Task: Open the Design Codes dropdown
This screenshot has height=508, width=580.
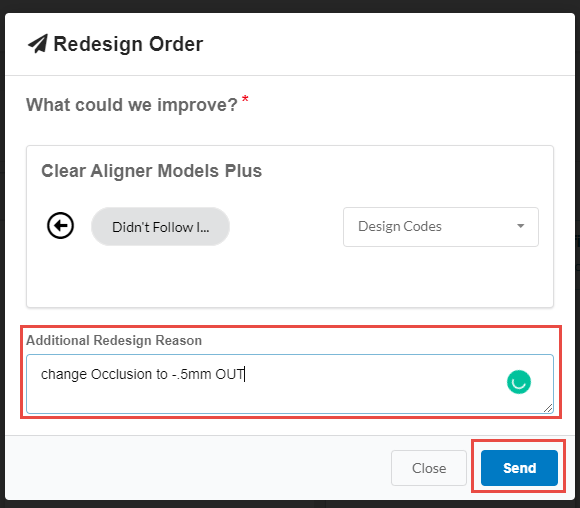Action: coord(441,227)
